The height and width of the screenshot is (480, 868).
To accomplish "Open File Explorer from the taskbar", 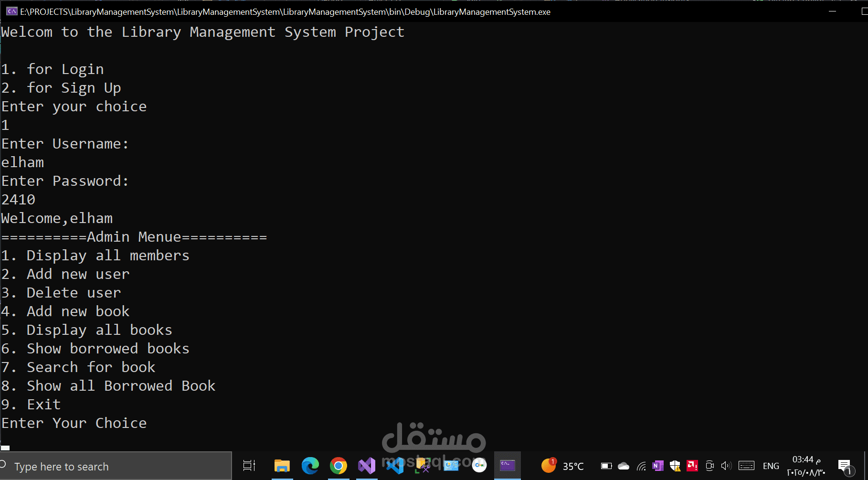I will pos(282,465).
